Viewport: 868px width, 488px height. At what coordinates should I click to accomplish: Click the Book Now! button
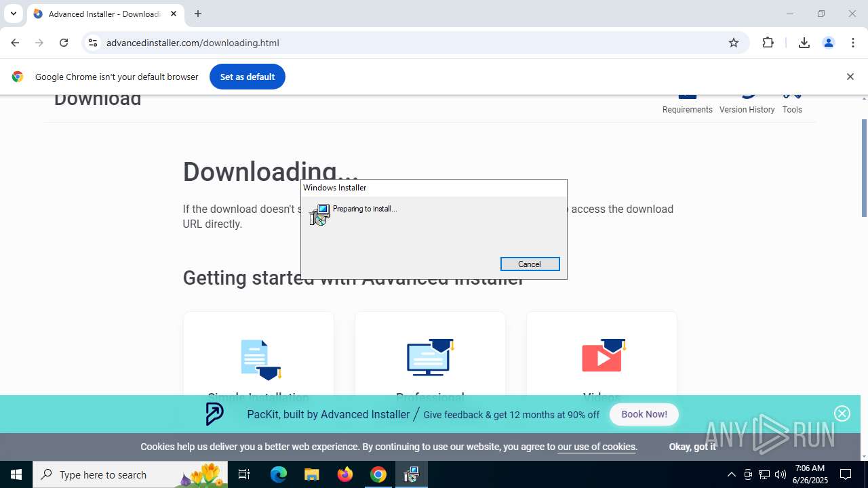pyautogui.click(x=644, y=414)
